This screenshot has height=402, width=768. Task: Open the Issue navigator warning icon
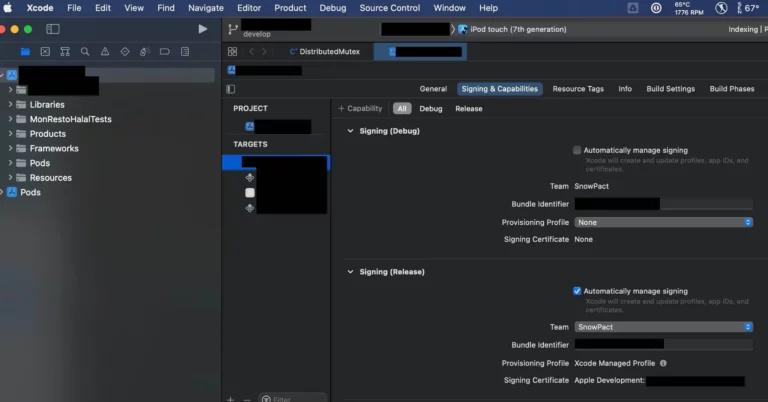105,51
